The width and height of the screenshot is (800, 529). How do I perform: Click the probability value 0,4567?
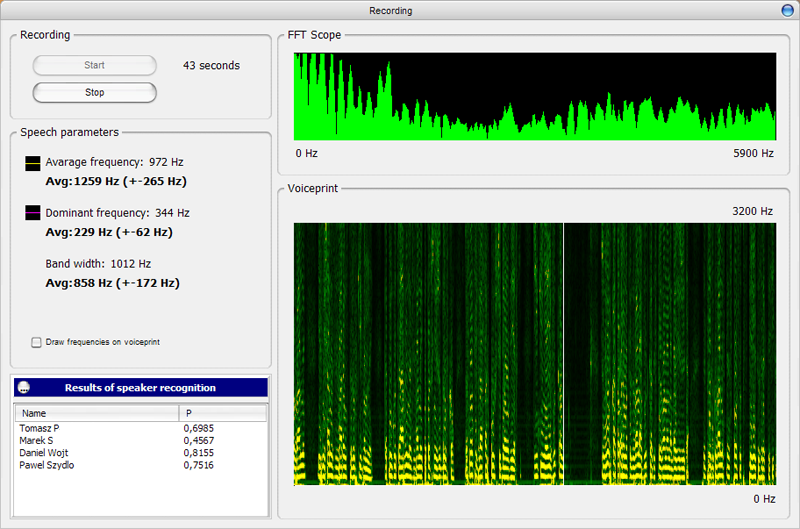[x=198, y=440]
